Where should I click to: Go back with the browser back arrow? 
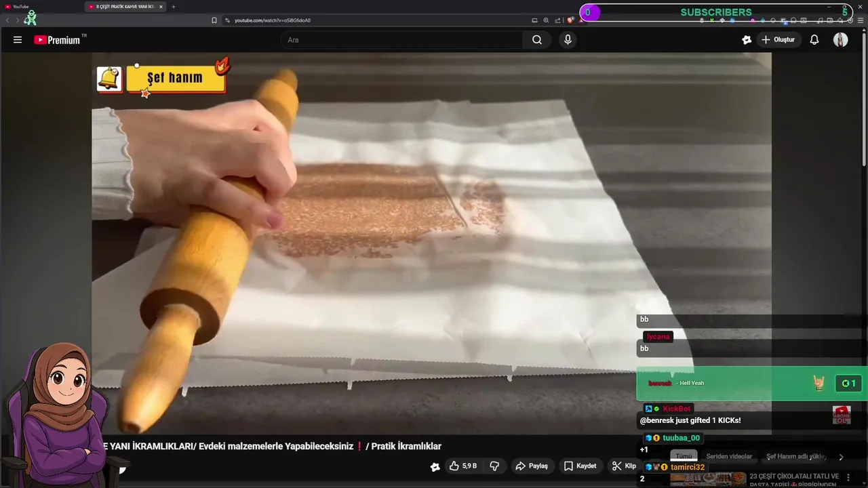(x=7, y=20)
